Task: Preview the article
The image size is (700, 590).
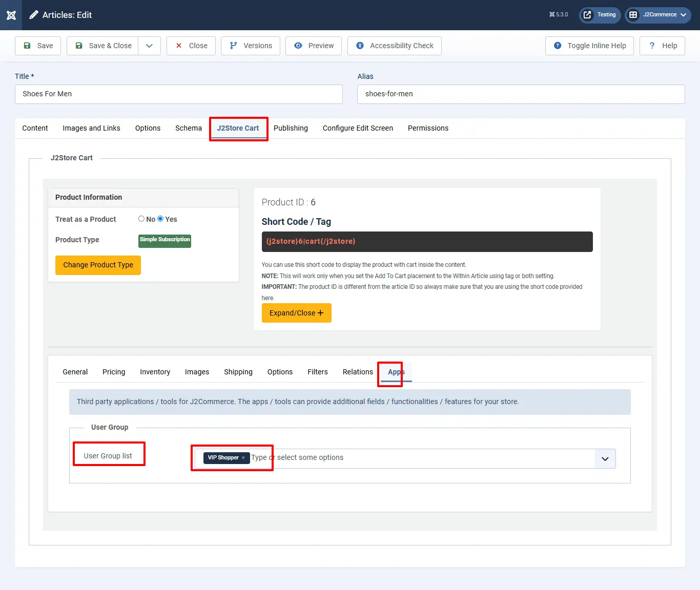Action: pos(314,46)
